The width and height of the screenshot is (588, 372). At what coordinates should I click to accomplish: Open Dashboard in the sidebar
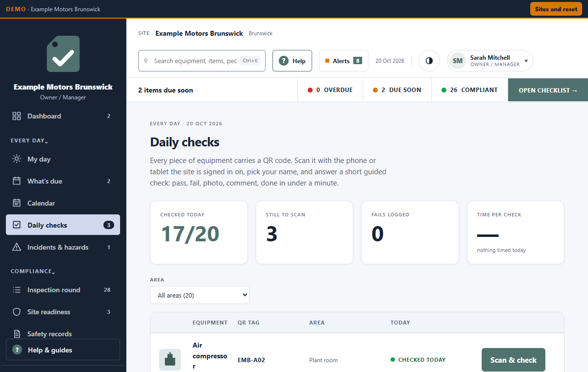pos(63,116)
